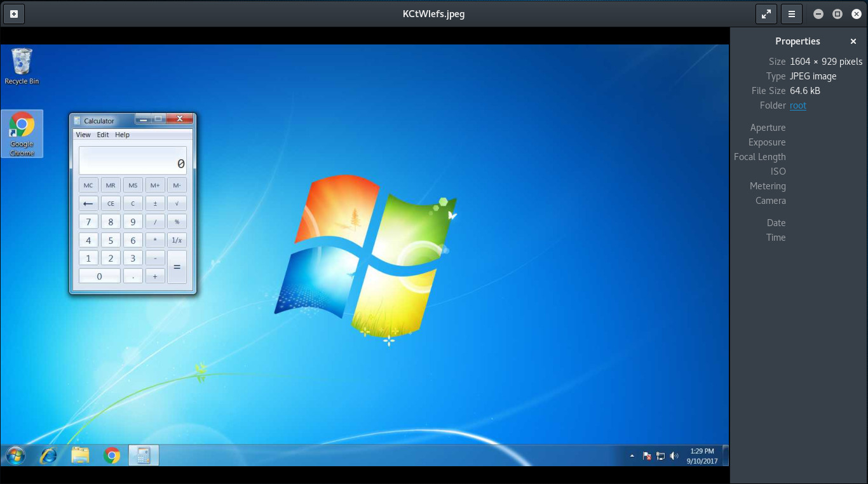Viewport: 868px width, 484px height.
Task: Click the subtraction minus key
Action: (155, 258)
